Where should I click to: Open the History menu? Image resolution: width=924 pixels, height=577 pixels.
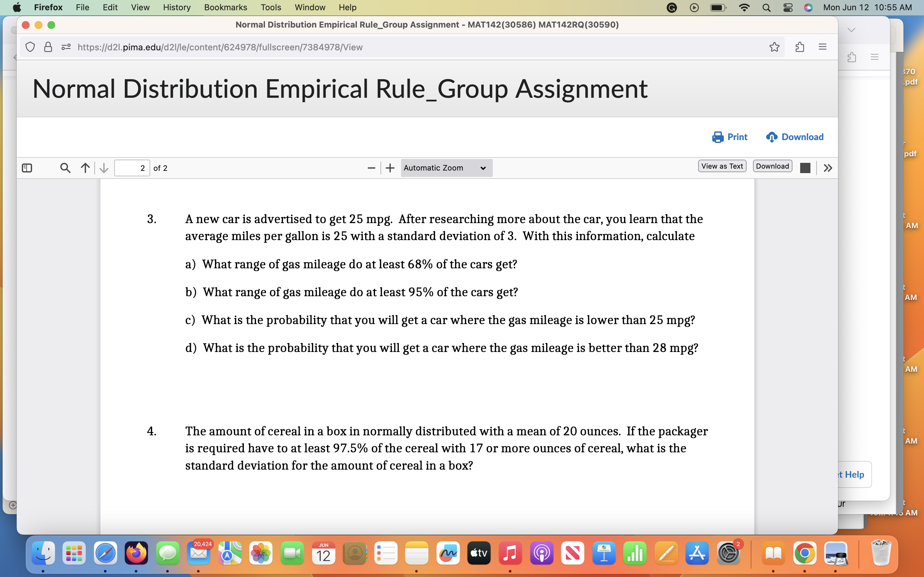coord(176,7)
